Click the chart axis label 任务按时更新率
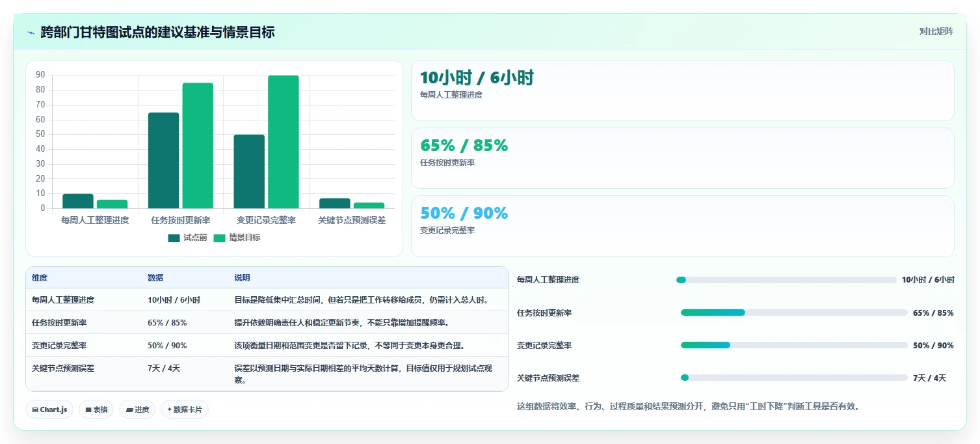 tap(181, 220)
